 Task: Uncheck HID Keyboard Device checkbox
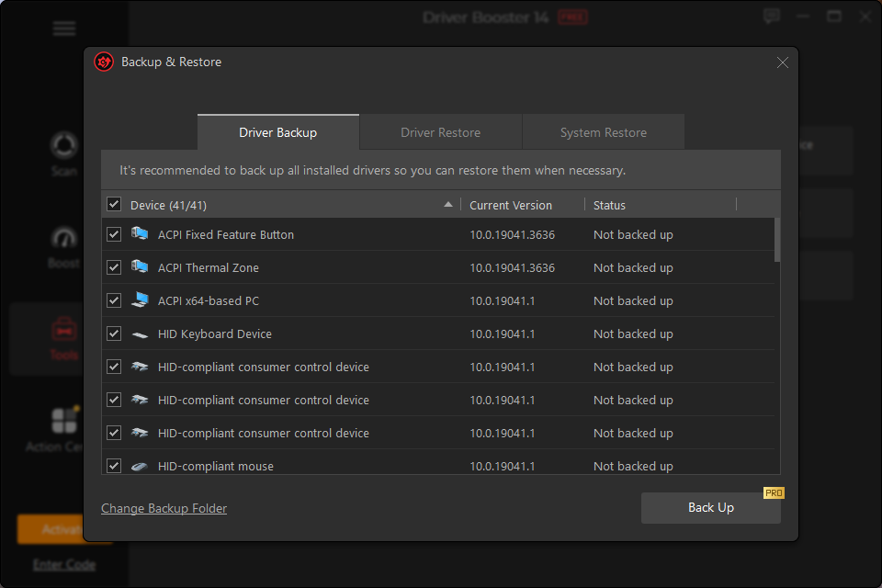tap(114, 334)
